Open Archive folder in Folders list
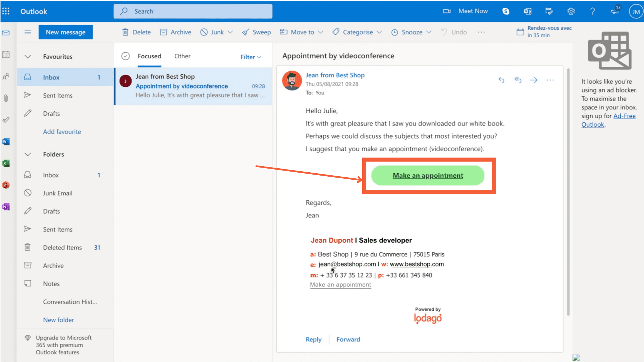 coord(65,266)
